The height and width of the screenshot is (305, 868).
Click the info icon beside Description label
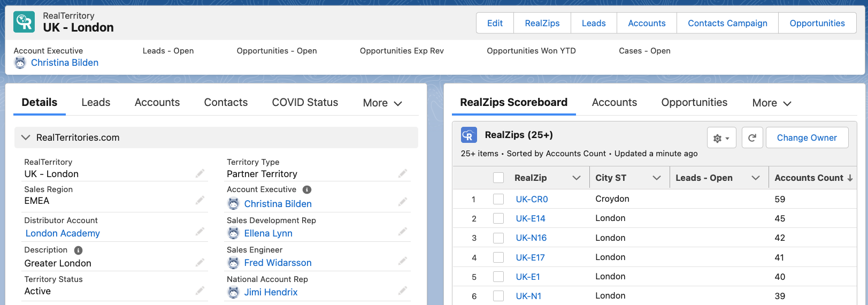pyautogui.click(x=78, y=250)
